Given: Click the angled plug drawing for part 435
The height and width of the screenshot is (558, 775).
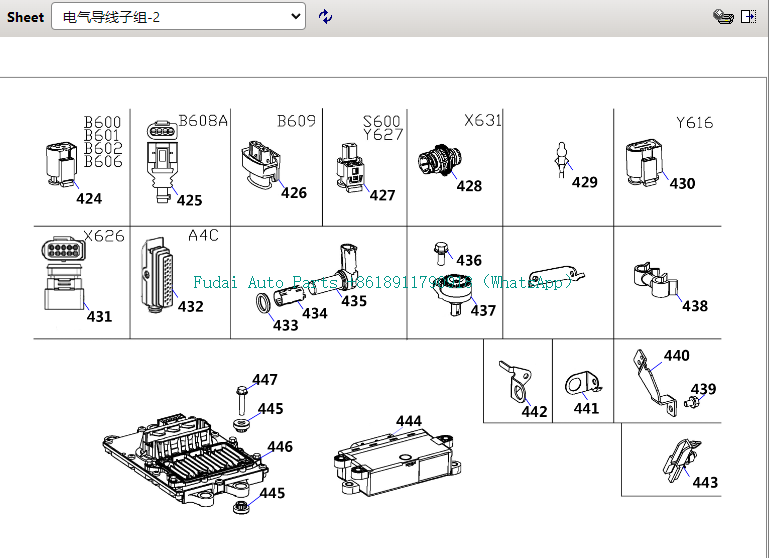Looking at the screenshot, I should click(335, 270).
